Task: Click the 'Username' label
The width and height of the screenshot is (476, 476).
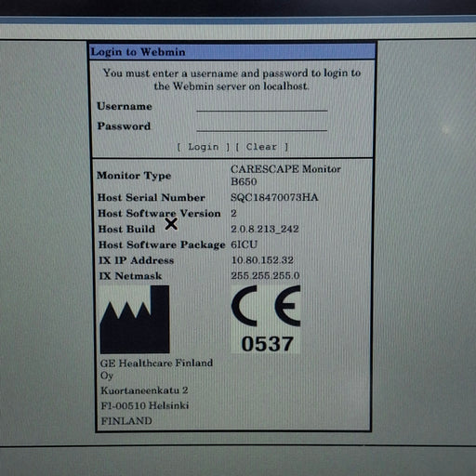Action: [x=125, y=106]
